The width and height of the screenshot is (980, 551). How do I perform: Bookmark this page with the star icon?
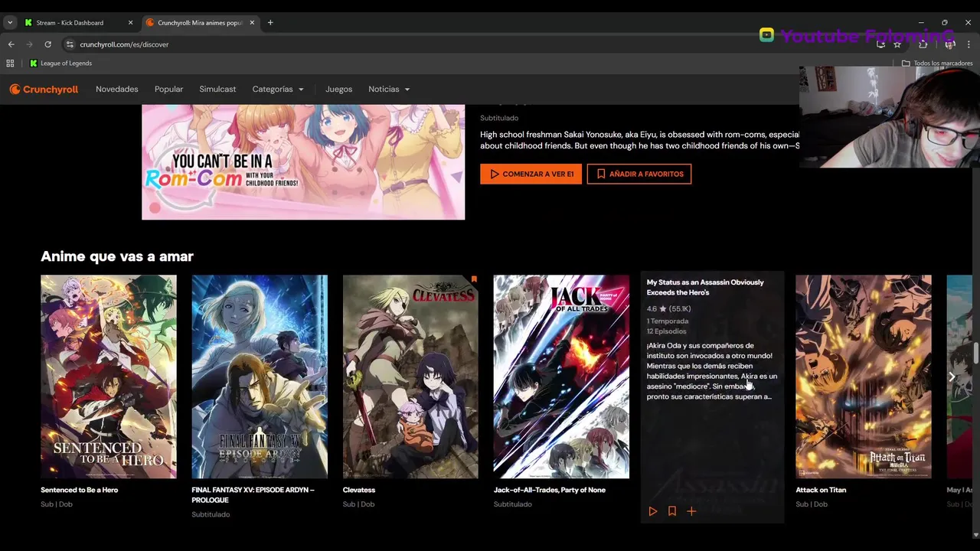pos(897,44)
